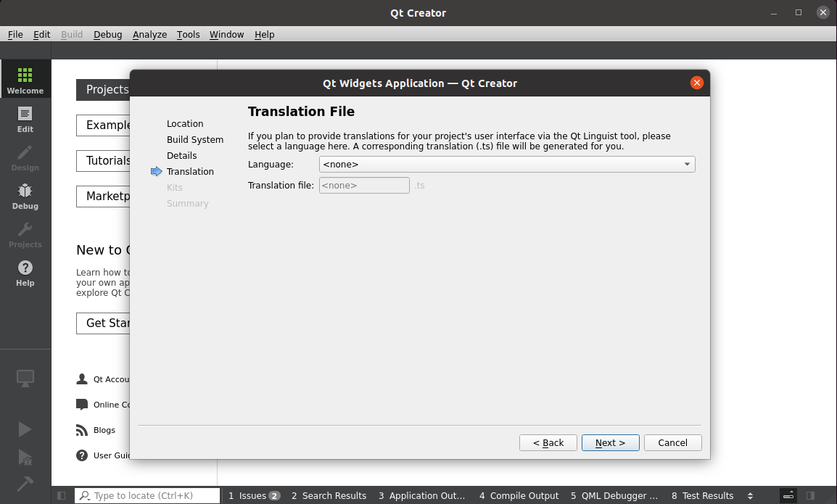Open the Window menu
This screenshot has width=837, height=504.
pos(226,34)
